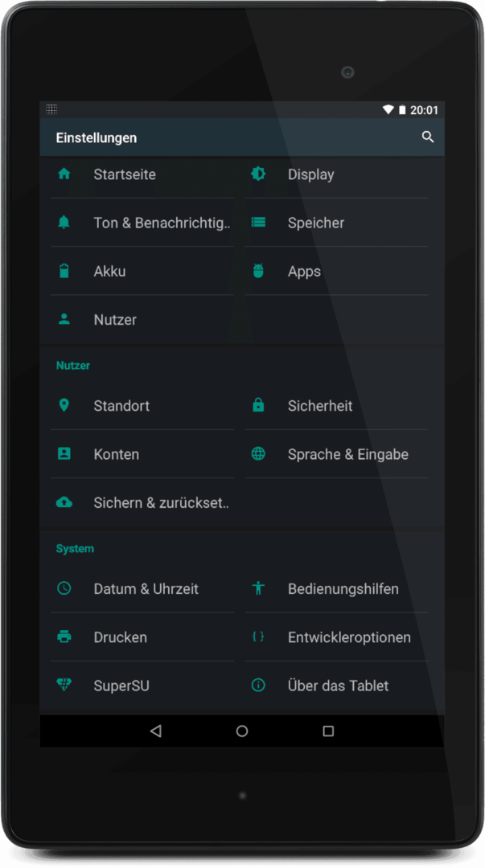Tap the storage icon beside Speicher
485x868 pixels.
[258, 222]
